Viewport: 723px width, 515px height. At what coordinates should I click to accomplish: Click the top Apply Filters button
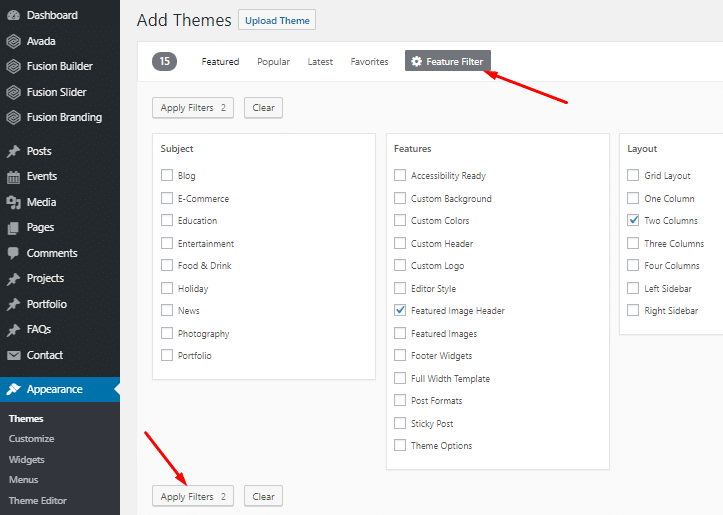pos(193,108)
